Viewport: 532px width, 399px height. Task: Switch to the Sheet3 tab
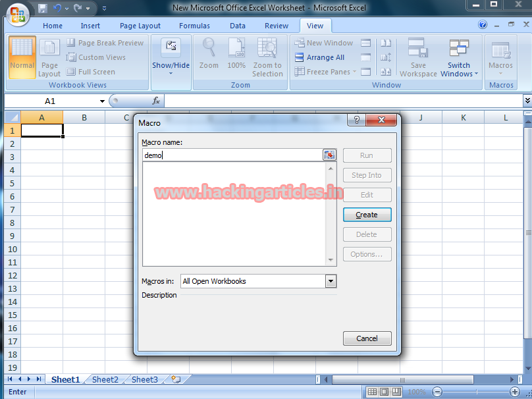145,379
